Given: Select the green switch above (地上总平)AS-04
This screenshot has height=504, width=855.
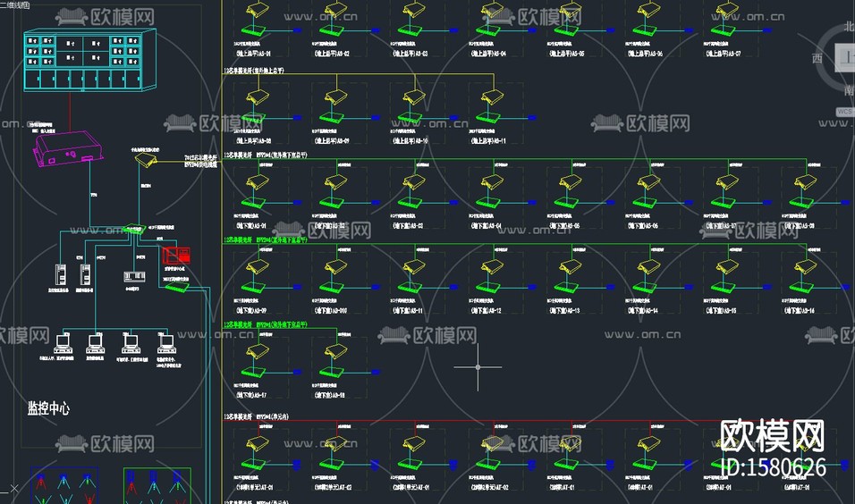Looking at the screenshot, I should [x=488, y=30].
